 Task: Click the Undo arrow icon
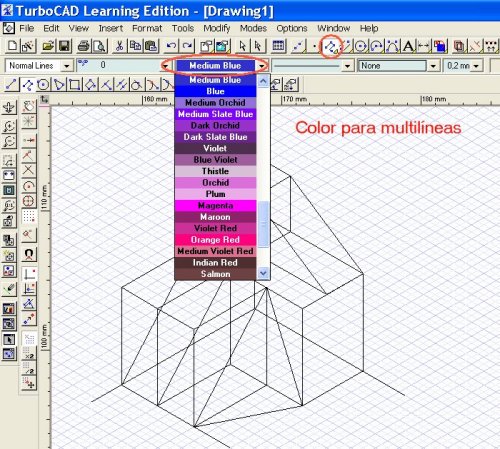click(x=171, y=46)
